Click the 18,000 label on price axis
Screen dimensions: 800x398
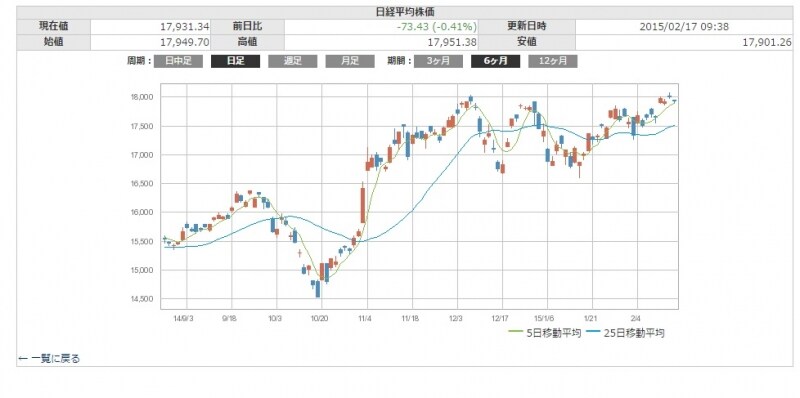(145, 97)
